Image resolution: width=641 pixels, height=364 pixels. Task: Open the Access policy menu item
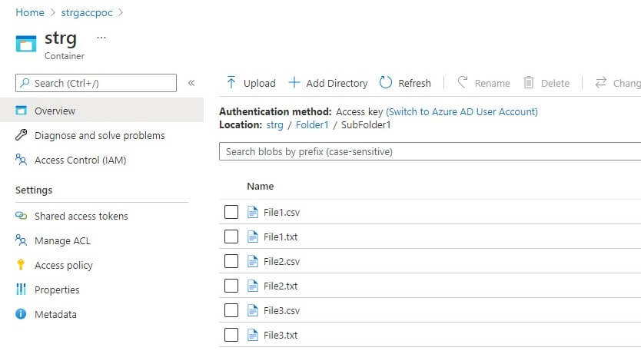[x=63, y=266]
